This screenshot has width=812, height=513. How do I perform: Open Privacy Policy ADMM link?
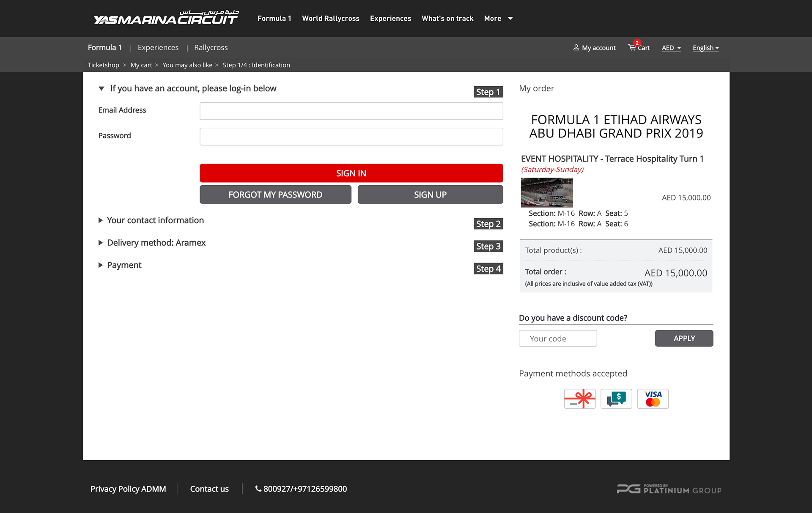coord(128,489)
